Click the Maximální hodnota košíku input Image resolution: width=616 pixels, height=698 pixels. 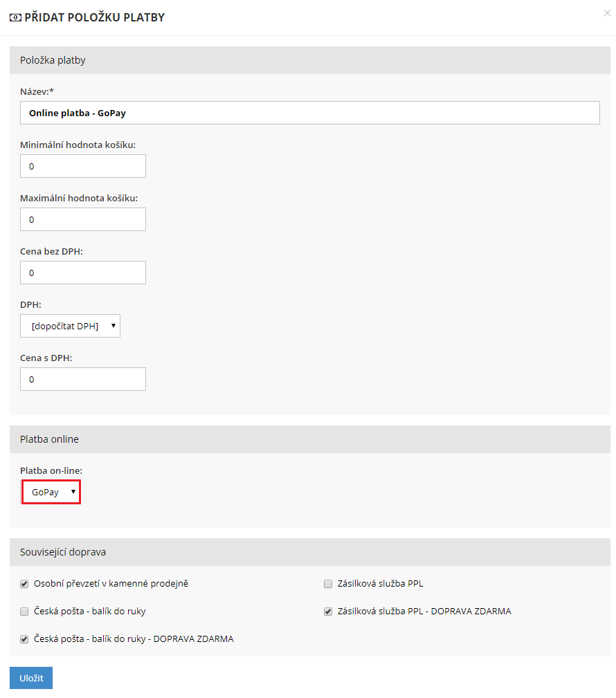(83, 219)
